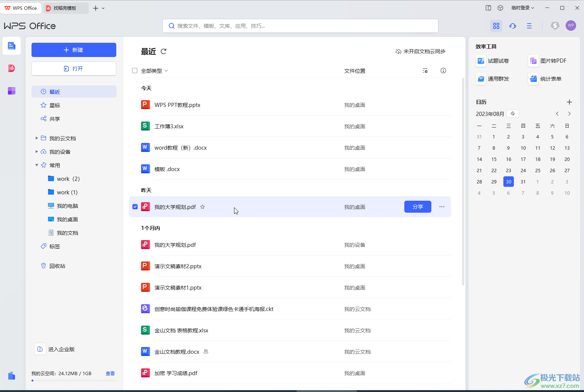Viewport: 584px width, 392px height.
Task: Open the 图片转PDF tool
Action: pyautogui.click(x=548, y=61)
